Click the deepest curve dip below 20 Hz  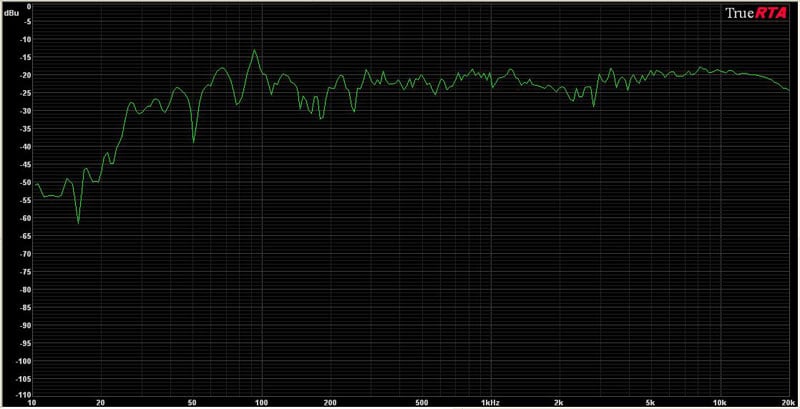pos(78,222)
